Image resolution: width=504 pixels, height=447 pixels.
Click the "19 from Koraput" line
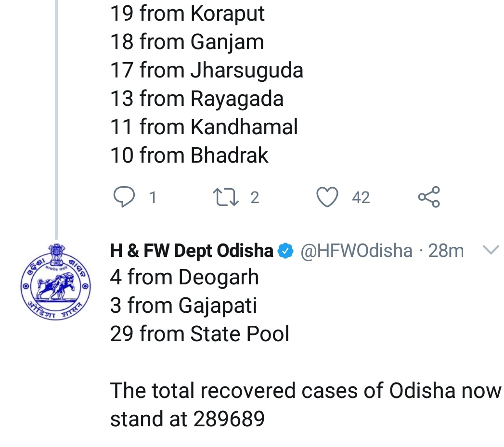pyautogui.click(x=187, y=14)
